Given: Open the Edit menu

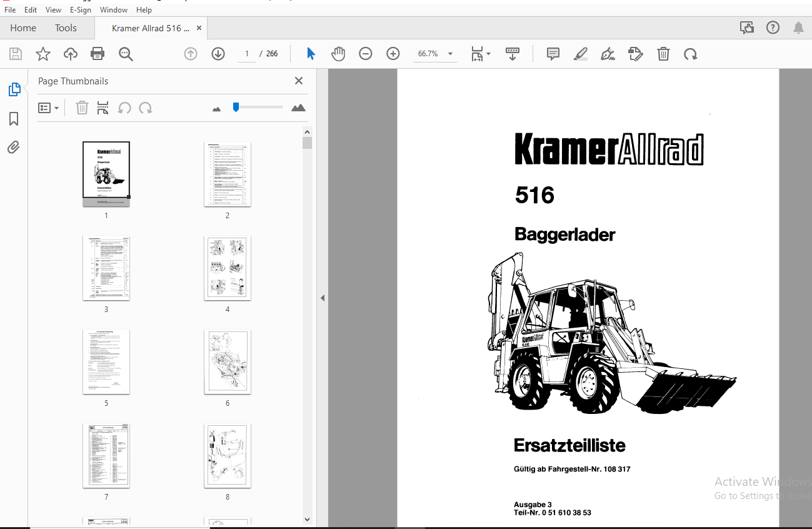Looking at the screenshot, I should (31, 10).
